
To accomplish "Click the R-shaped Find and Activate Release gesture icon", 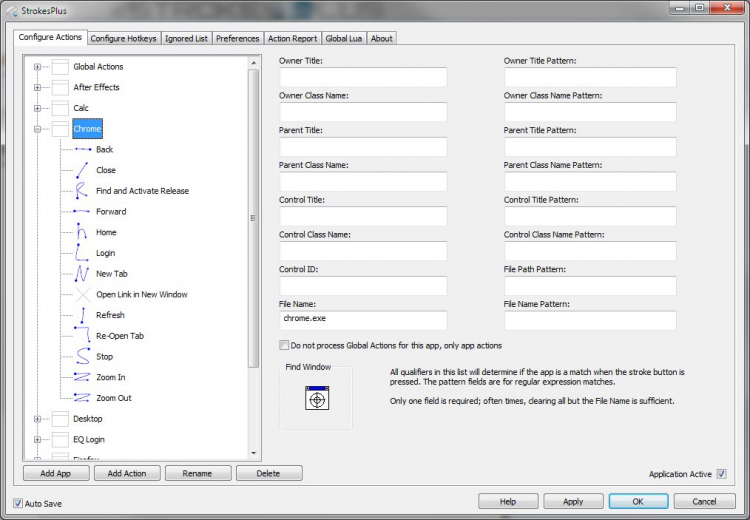I will click(81, 190).
